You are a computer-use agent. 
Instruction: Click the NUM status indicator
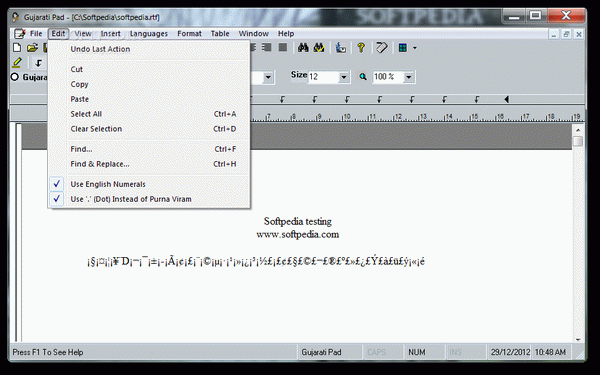tap(417, 352)
